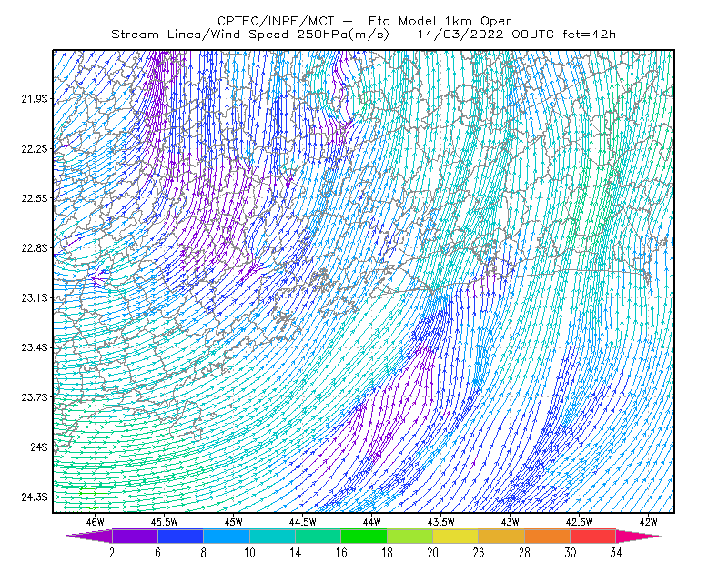This screenshot has height=562, width=728.
Task: Select the 46W longitude axis label
Action: click(96, 522)
